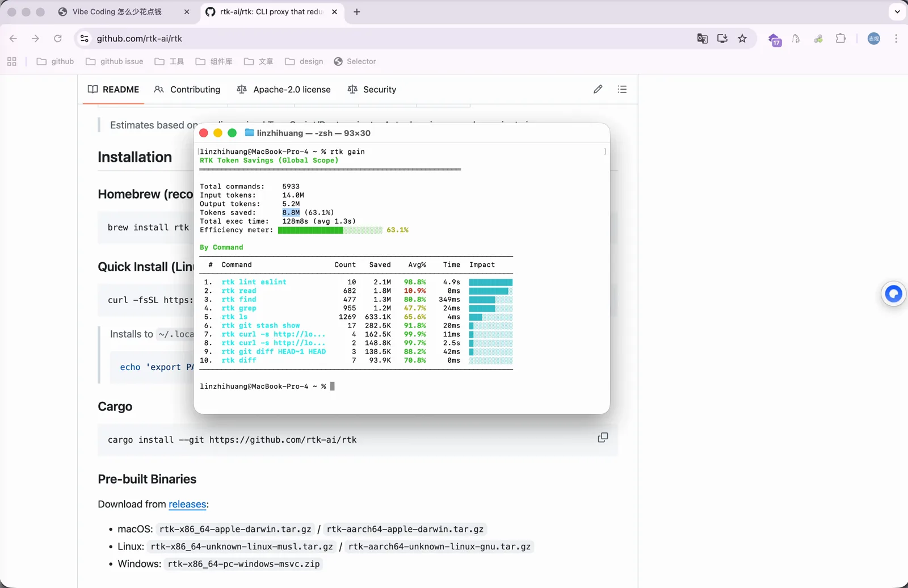Close the Vibe Coding tab
Screen dimensions: 908x588
pyautogui.click(x=187, y=12)
